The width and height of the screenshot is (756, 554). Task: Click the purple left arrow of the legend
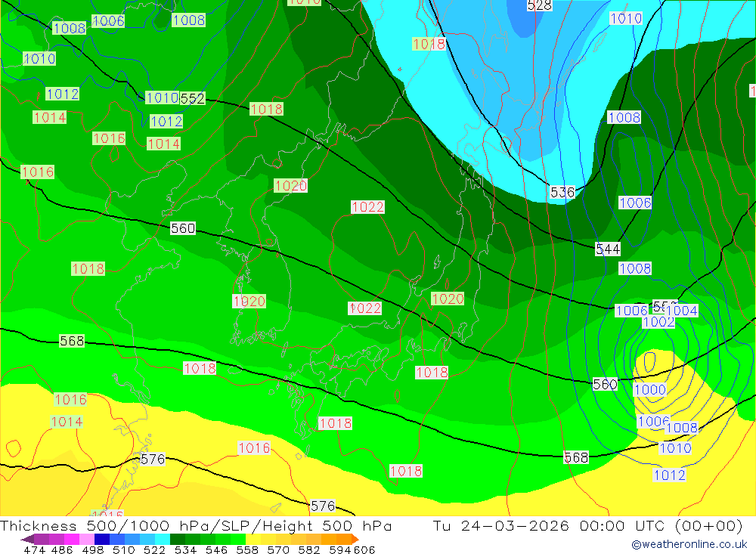click(x=27, y=539)
